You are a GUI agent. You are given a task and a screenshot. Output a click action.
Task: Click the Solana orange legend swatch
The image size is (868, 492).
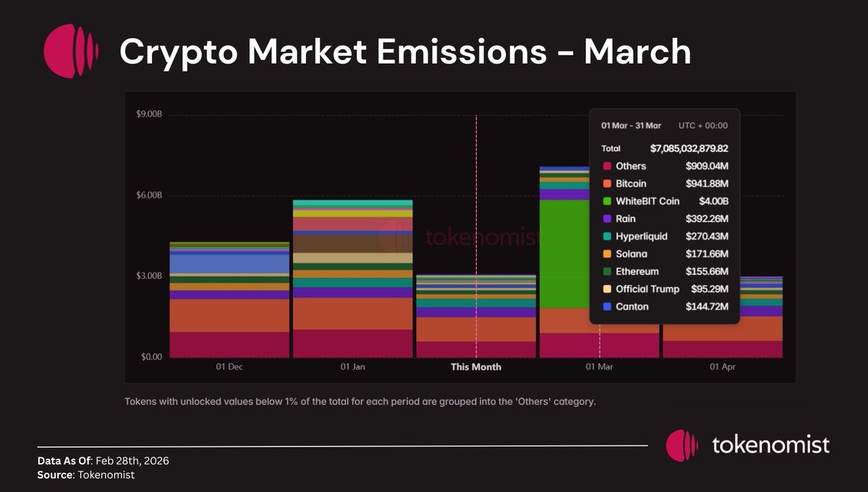pos(606,254)
